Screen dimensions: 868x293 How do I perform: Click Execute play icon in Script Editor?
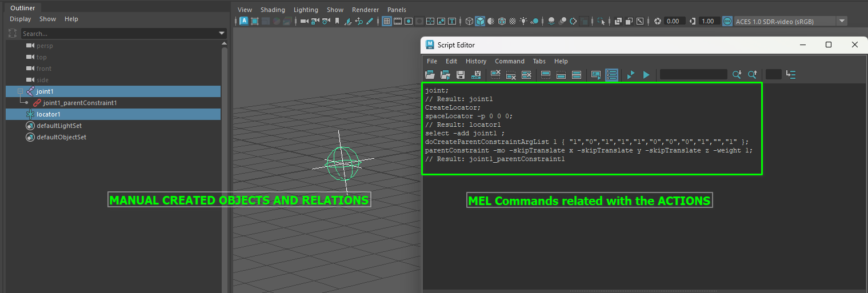point(646,75)
